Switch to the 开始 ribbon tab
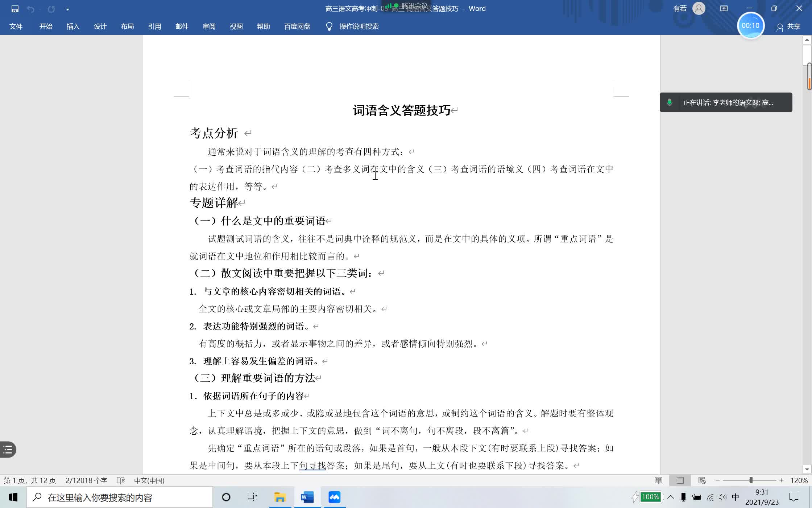812x508 pixels. click(46, 26)
